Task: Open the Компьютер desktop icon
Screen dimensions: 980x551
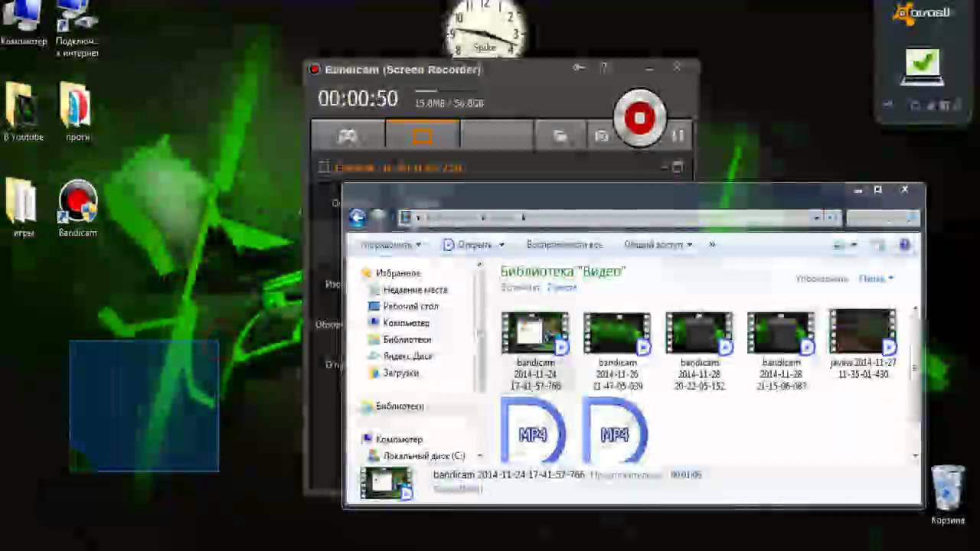Action: click(23, 24)
